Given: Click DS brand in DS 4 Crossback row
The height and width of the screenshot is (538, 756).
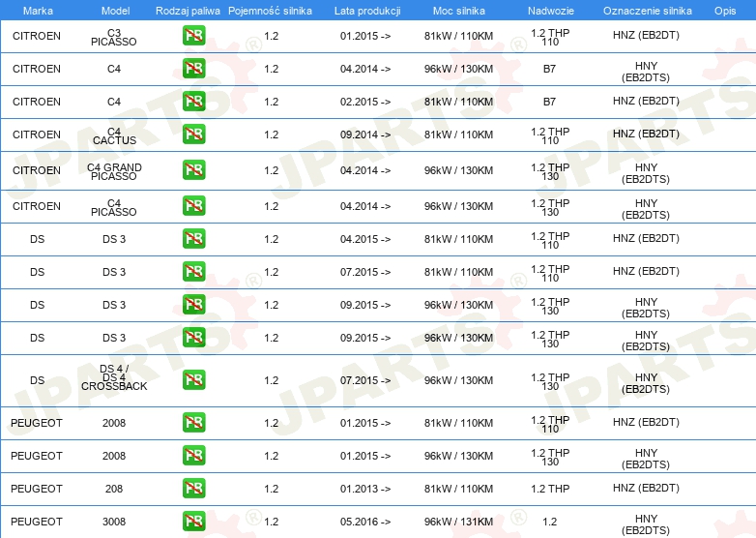Looking at the screenshot, I should click(x=37, y=380).
